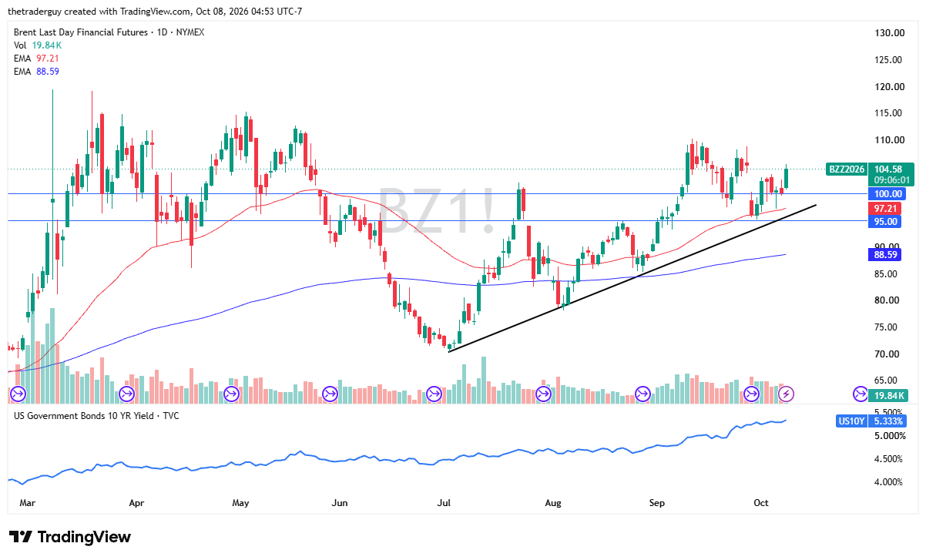The width and height of the screenshot is (926, 560).
Task: Click the Sep label on the time axis
Action: (x=657, y=503)
